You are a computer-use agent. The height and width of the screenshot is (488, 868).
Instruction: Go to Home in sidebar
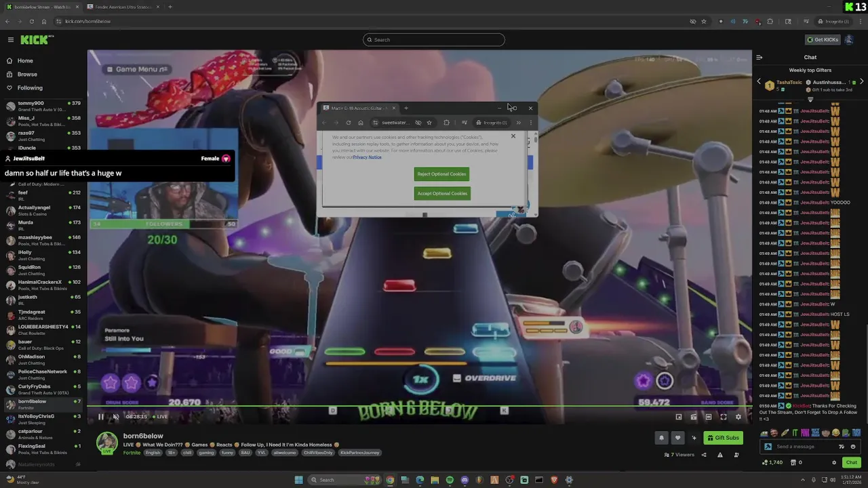tap(25, 60)
